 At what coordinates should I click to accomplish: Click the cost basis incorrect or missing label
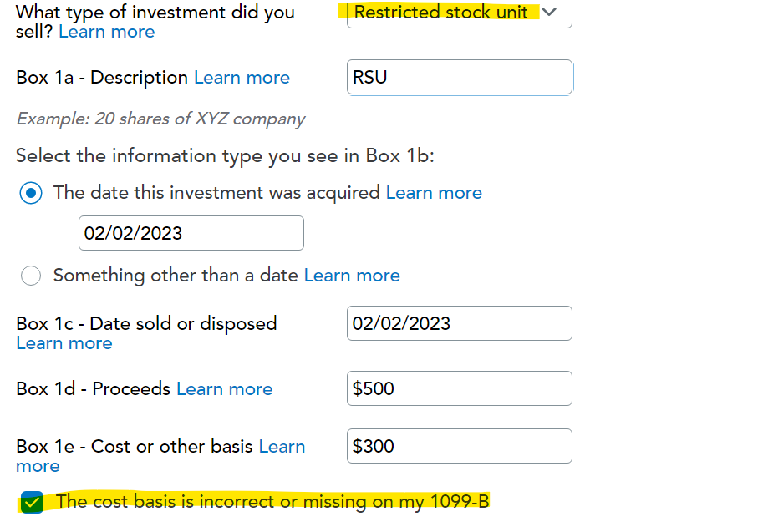click(272, 502)
